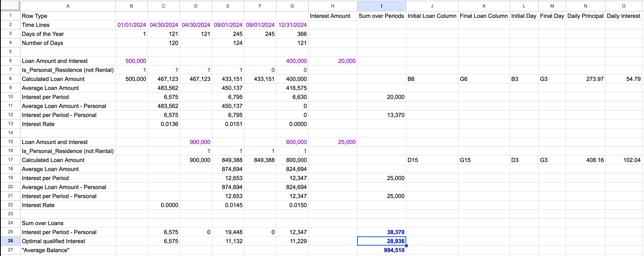Viewport: 644px width, 256px height.
Task: Click the Row Type label cell
Action: tap(68, 16)
